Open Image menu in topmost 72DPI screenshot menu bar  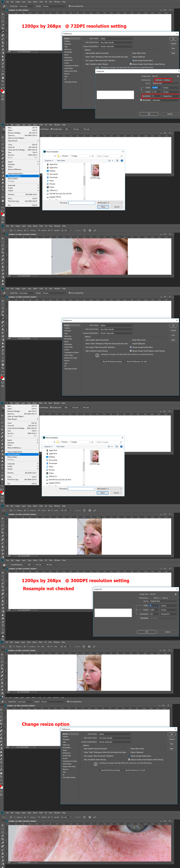click(17, 2)
